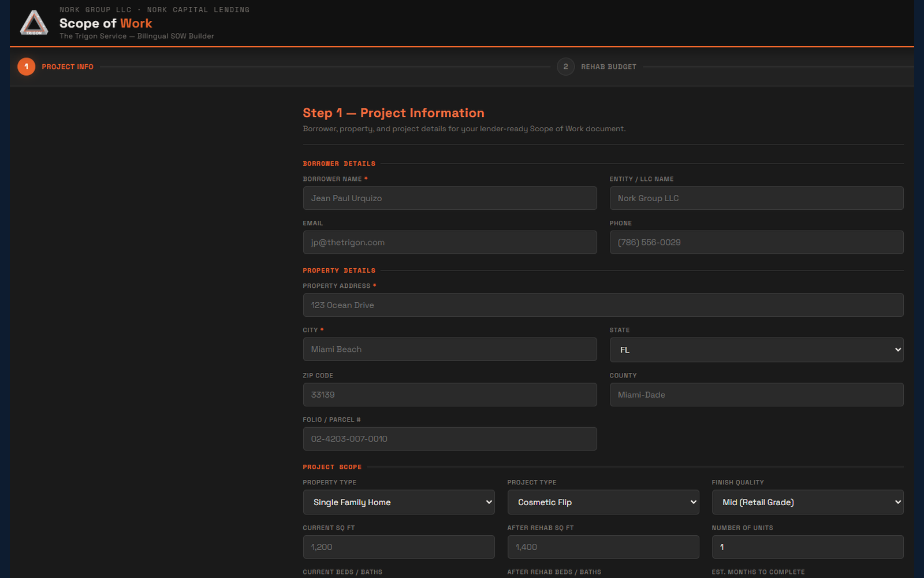Viewport: 924px width, 578px height.
Task: Click the City input box
Action: (x=450, y=350)
